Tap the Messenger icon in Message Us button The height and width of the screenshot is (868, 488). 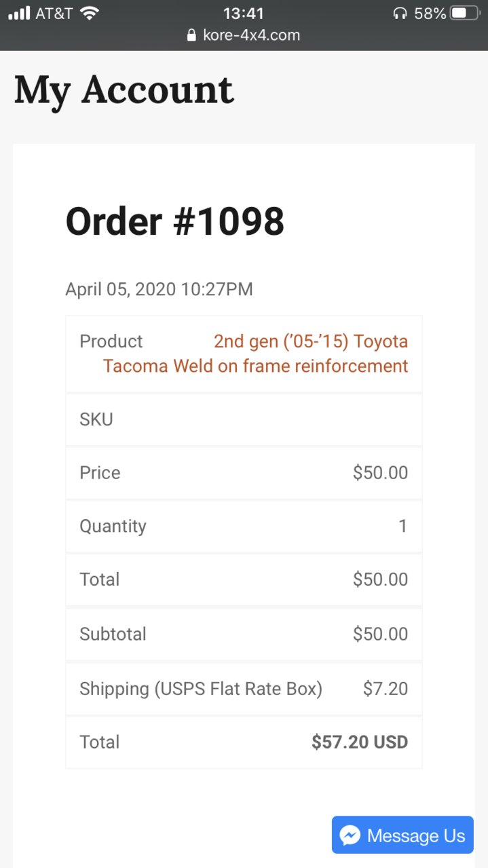tap(350, 835)
